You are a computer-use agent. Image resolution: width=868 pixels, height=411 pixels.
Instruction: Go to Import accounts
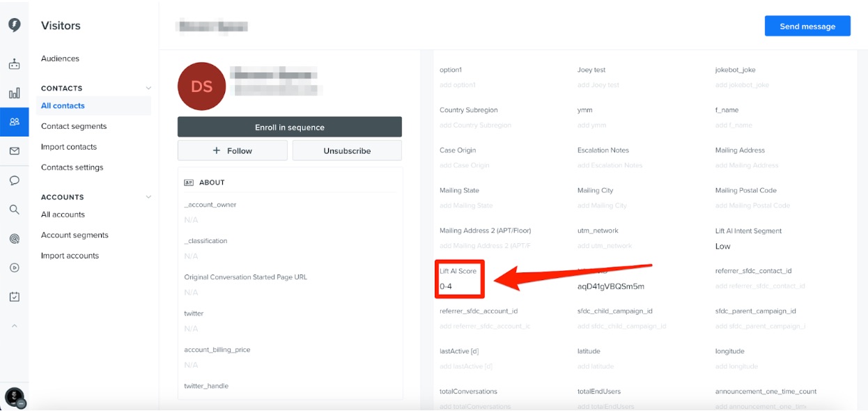pos(70,256)
